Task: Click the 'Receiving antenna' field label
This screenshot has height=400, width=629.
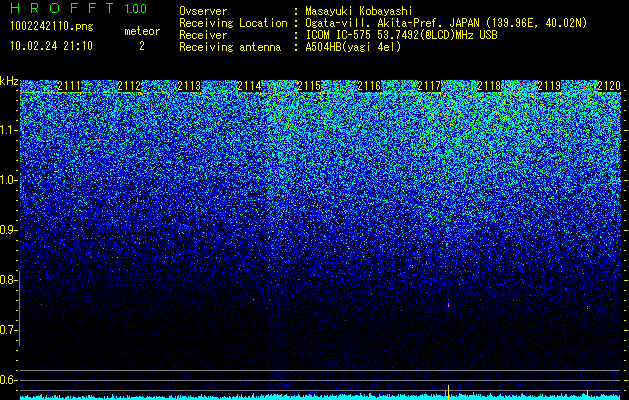Action: (x=230, y=47)
